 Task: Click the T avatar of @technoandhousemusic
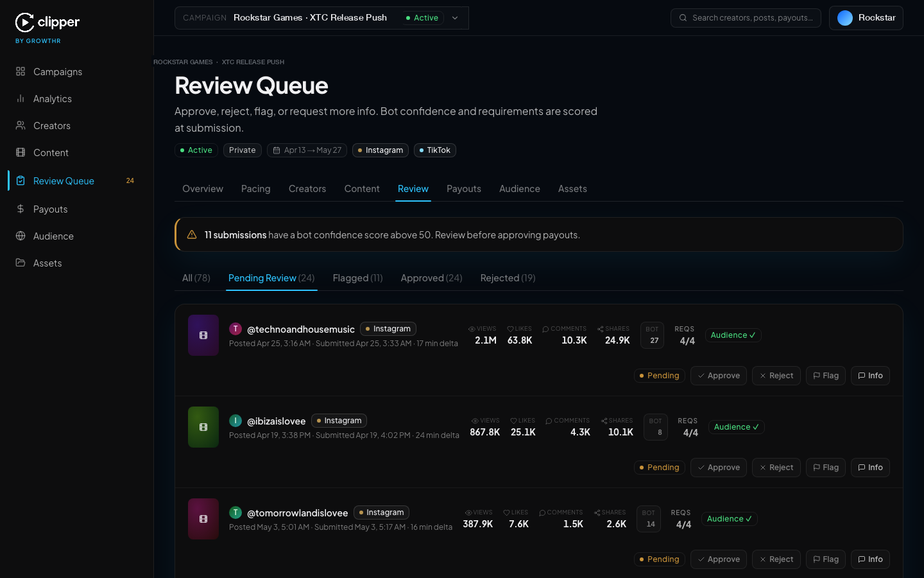[x=235, y=329]
